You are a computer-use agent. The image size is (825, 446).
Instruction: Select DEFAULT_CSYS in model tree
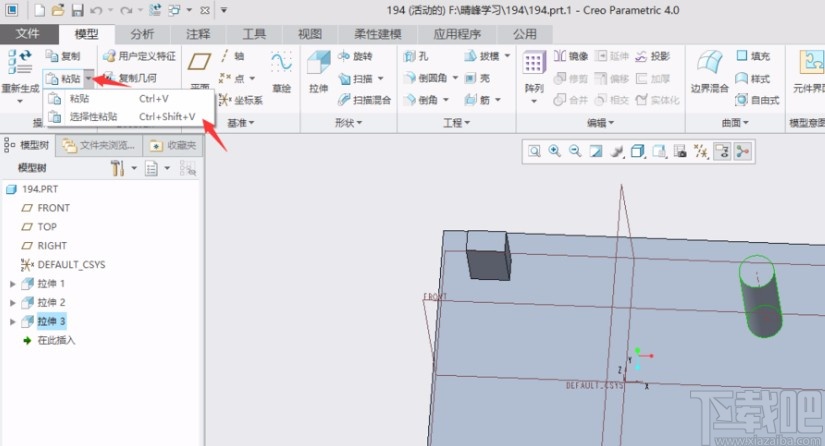(63, 265)
